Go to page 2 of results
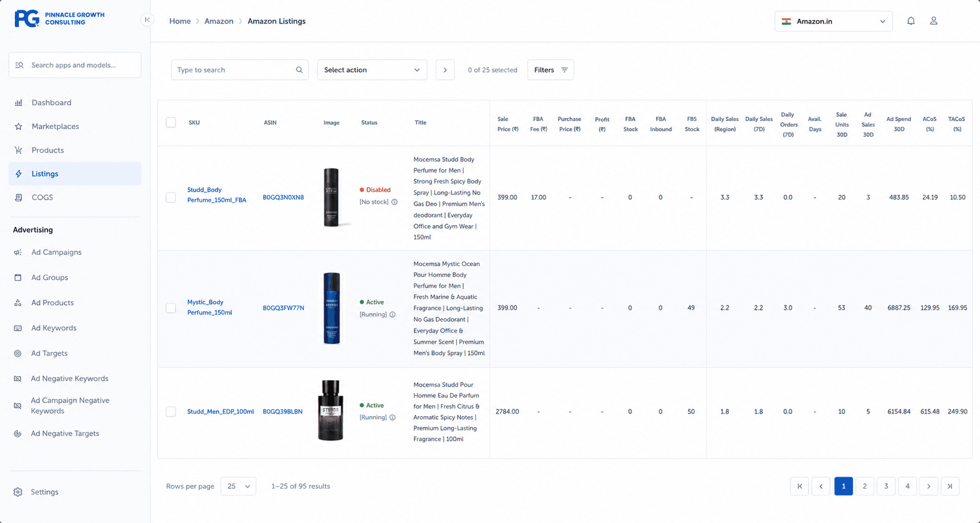This screenshot has height=523, width=980. [x=865, y=486]
